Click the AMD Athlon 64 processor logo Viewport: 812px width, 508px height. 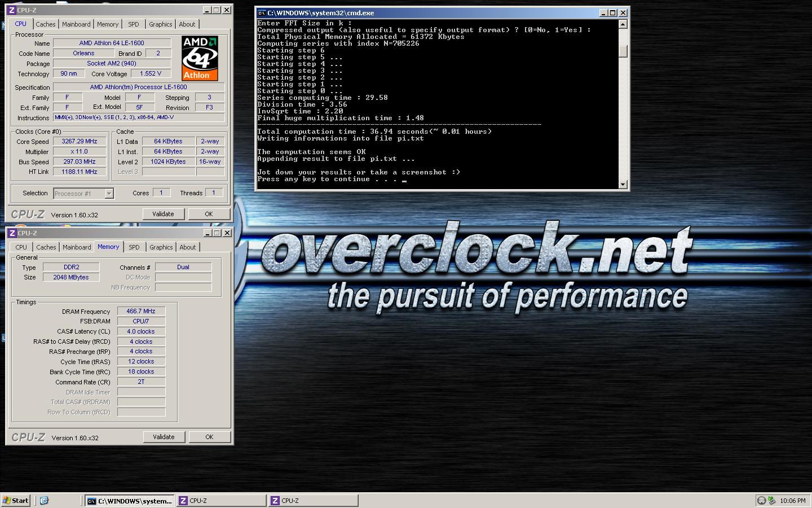(x=200, y=59)
